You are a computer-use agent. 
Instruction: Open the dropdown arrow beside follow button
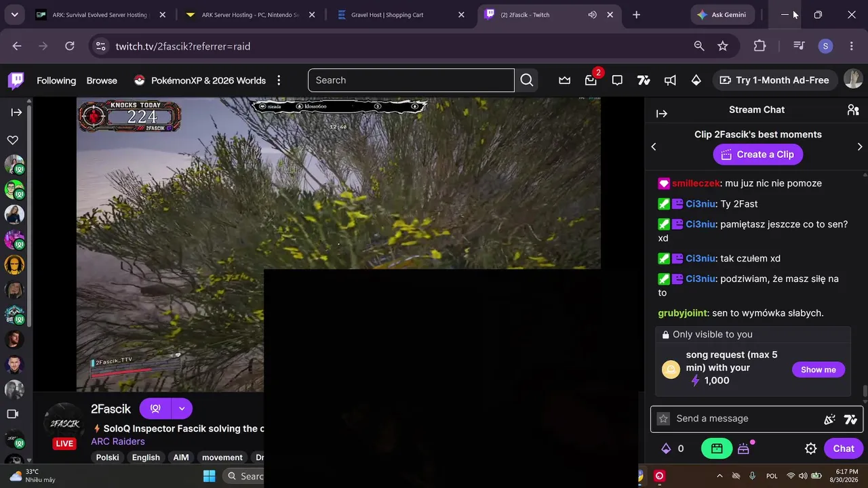coord(182,409)
